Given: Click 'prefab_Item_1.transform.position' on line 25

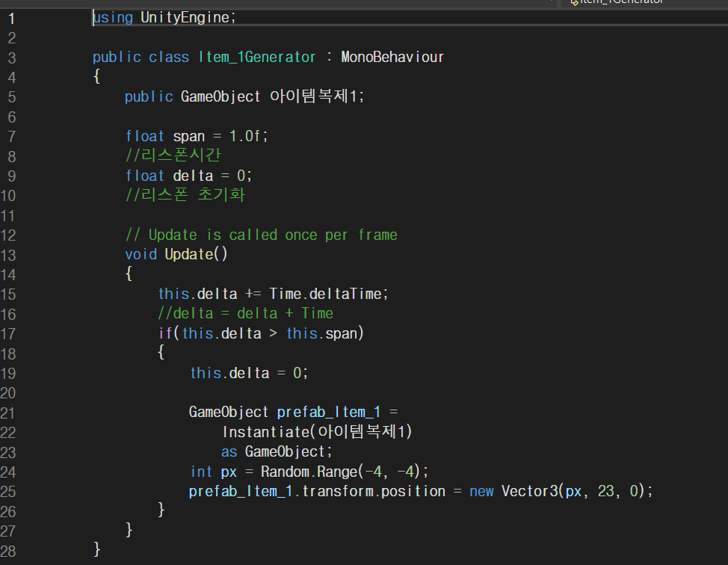Looking at the screenshot, I should point(317,491).
